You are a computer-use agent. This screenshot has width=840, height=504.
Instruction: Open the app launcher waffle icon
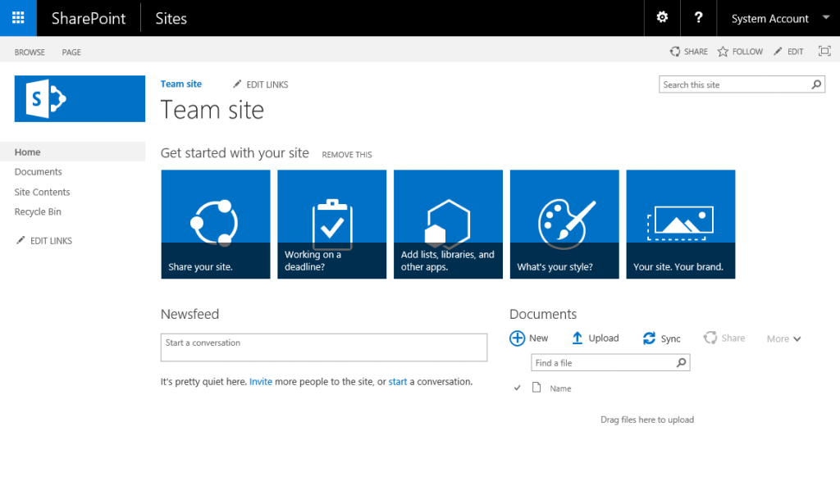(18, 18)
